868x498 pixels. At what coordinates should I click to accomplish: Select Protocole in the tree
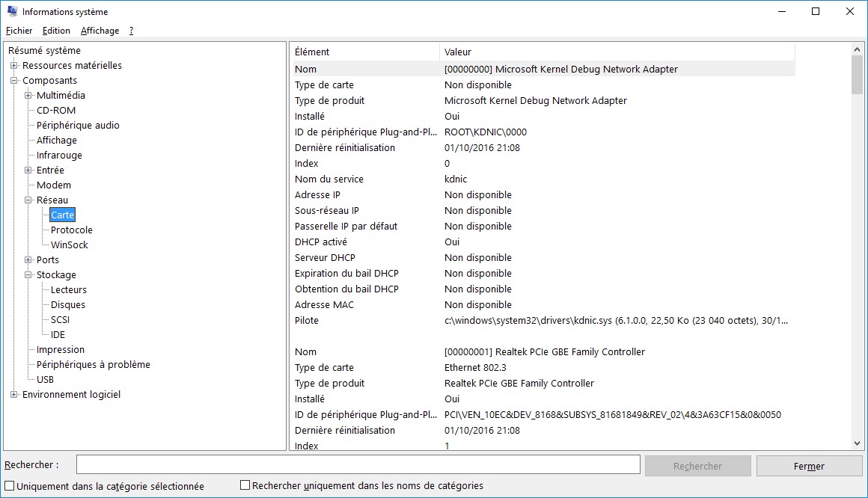[72, 230]
